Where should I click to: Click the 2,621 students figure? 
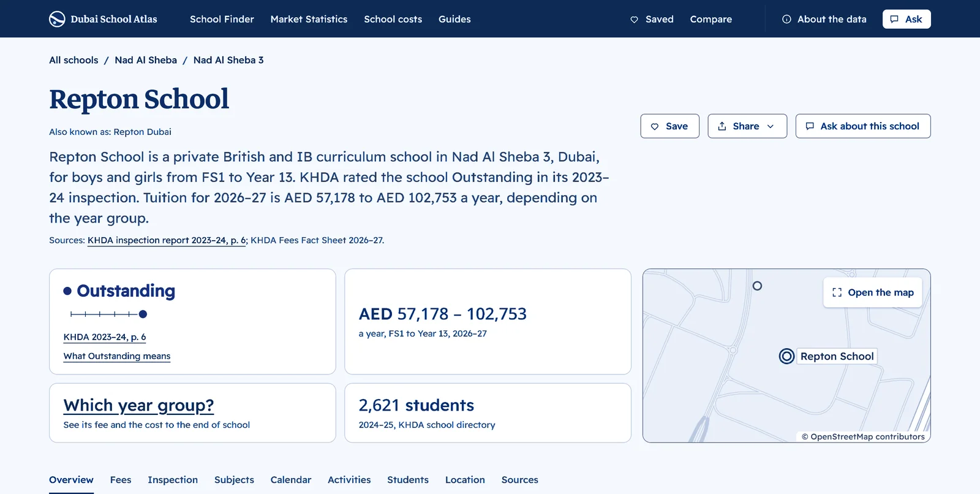click(x=417, y=405)
